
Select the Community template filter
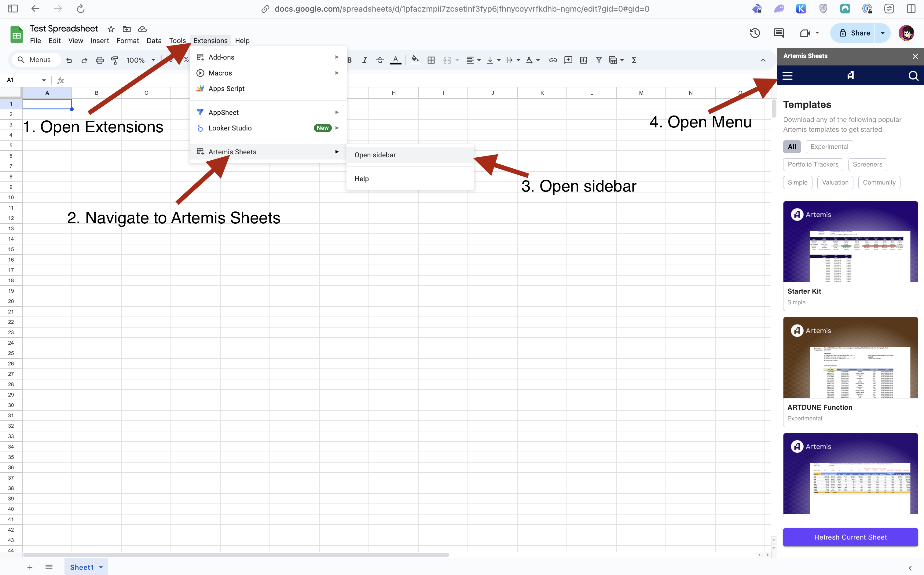(x=879, y=182)
